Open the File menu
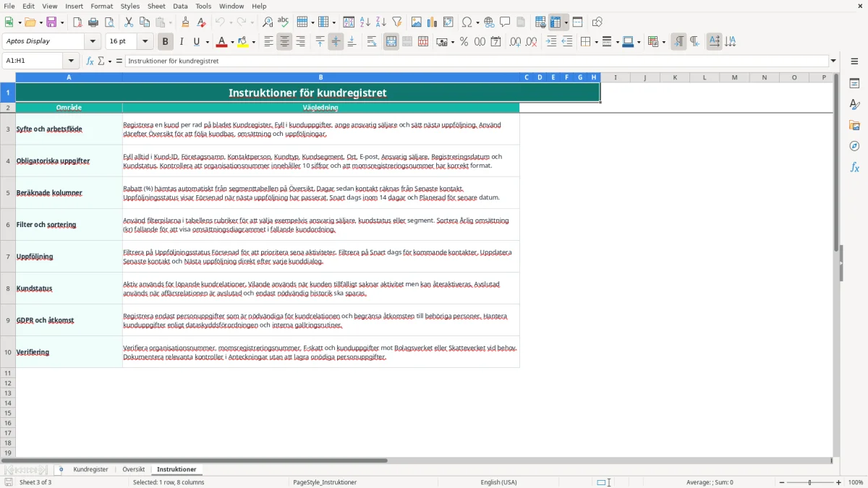868x488 pixels. tap(9, 6)
